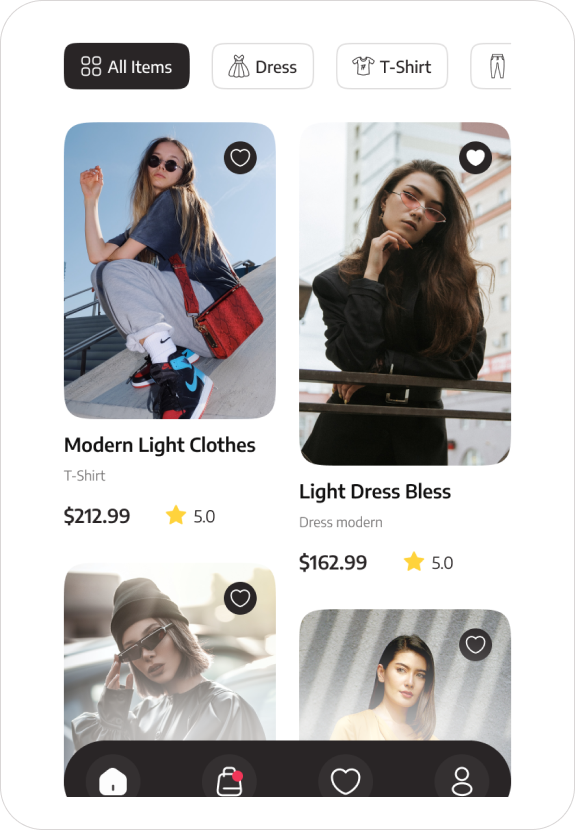The width and height of the screenshot is (575, 830).
Task: Open the Modern Light Clothes product title
Action: 160,446
